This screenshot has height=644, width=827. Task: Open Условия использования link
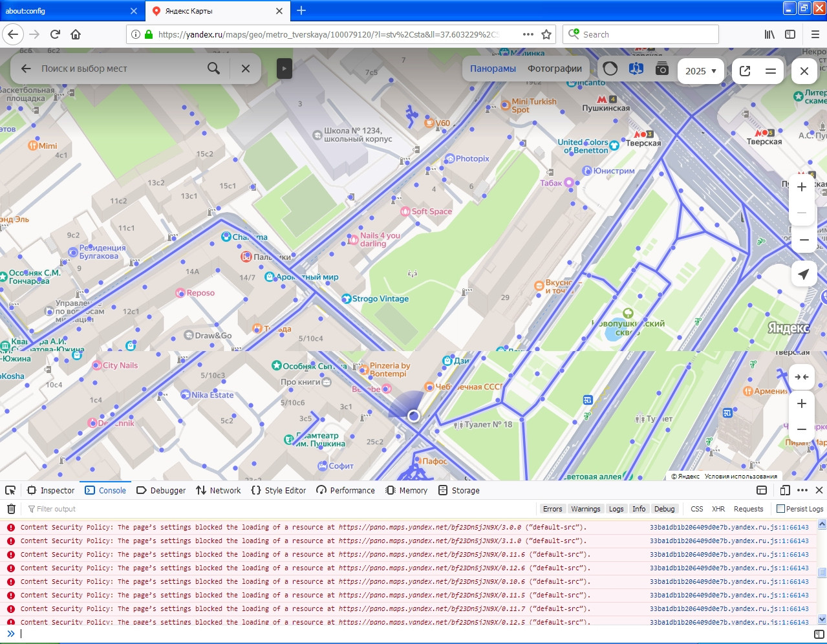tap(741, 477)
